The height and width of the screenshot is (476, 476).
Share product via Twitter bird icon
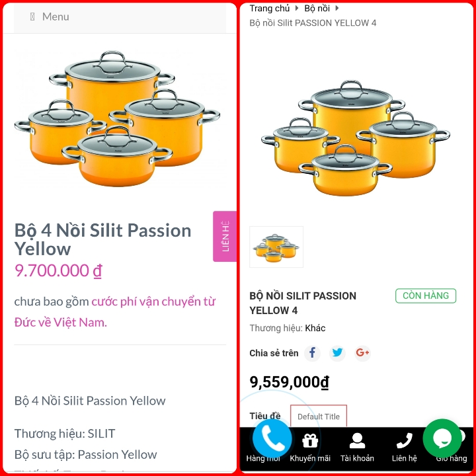[x=337, y=353]
